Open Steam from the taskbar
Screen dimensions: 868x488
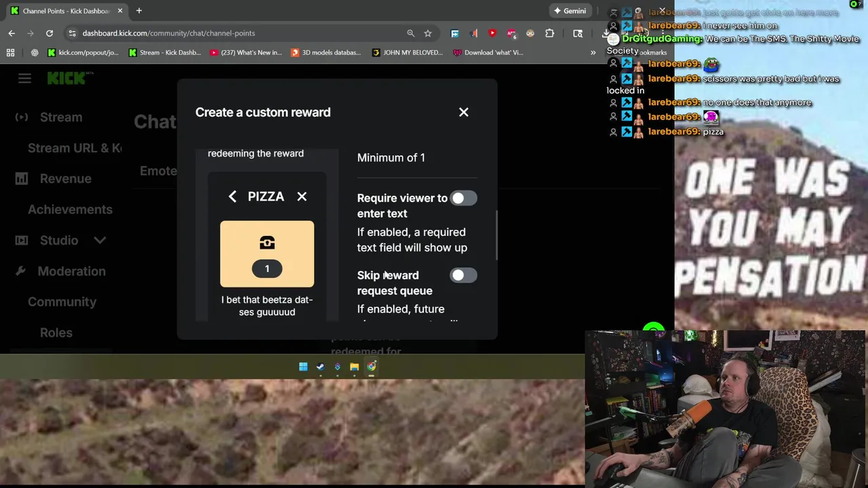pos(320,367)
